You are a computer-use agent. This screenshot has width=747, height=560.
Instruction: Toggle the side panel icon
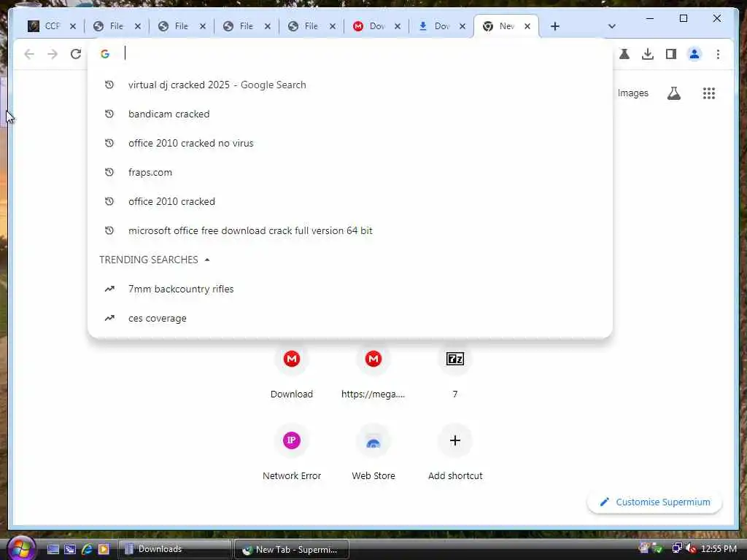(x=671, y=54)
